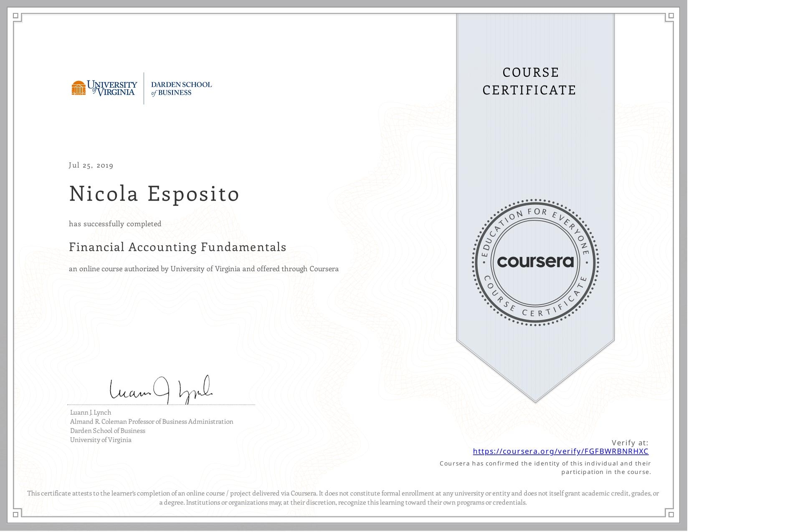Select the name Nicola Esposito
Screen dimensions: 795x532
tap(154, 194)
